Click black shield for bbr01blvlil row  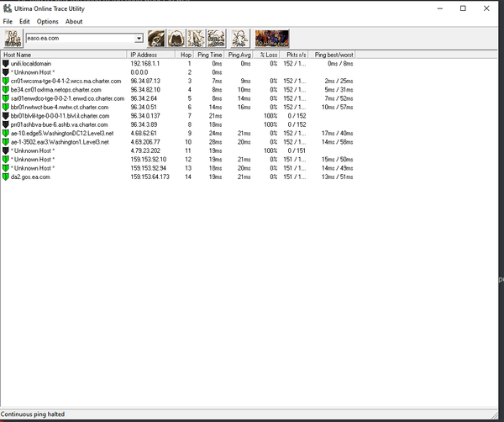coord(6,115)
